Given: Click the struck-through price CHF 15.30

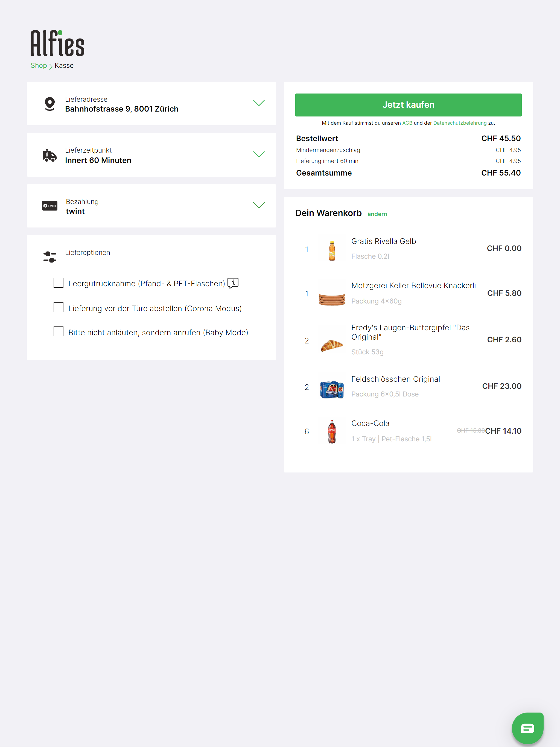Looking at the screenshot, I should 471,431.
